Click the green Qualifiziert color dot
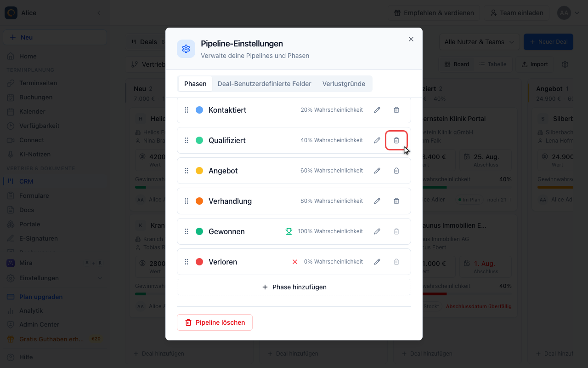The height and width of the screenshot is (368, 588). coord(199,140)
